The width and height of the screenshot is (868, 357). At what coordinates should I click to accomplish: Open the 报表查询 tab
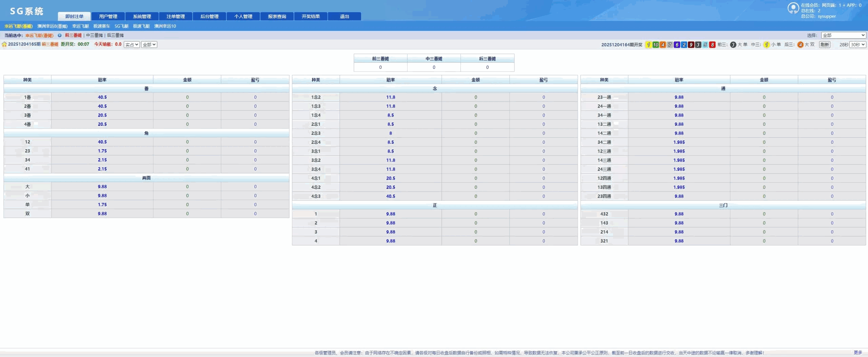277,16
